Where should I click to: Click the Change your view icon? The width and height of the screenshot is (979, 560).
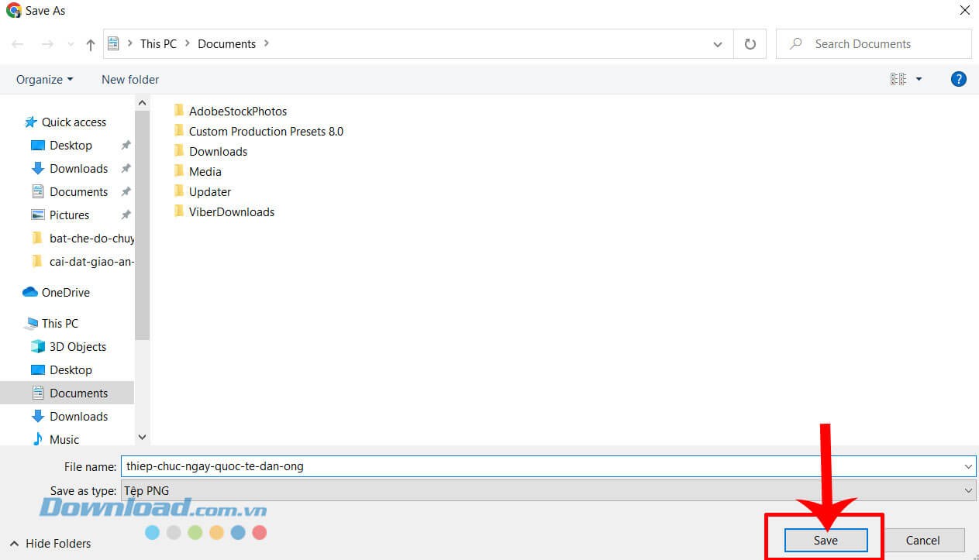[898, 79]
